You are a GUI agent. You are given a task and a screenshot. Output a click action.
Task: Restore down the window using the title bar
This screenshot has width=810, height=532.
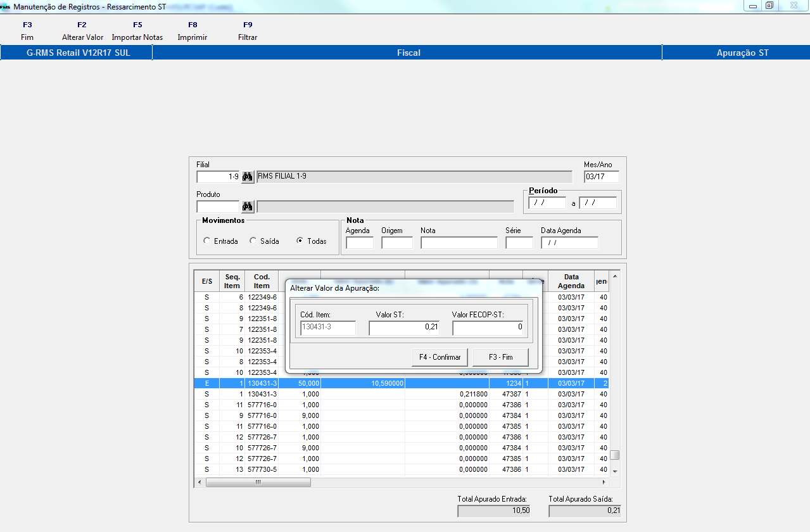(769, 6)
